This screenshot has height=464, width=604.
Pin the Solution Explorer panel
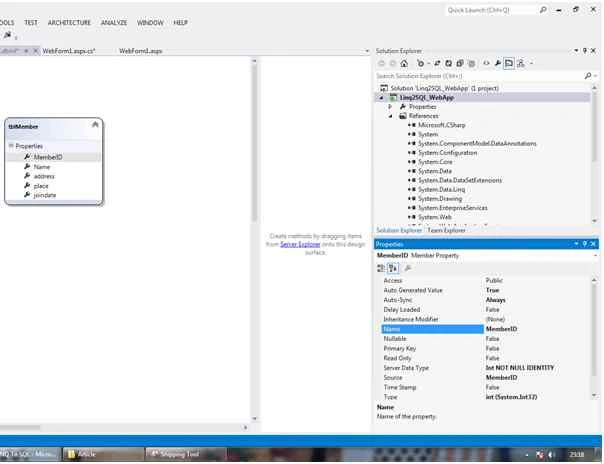(585, 50)
